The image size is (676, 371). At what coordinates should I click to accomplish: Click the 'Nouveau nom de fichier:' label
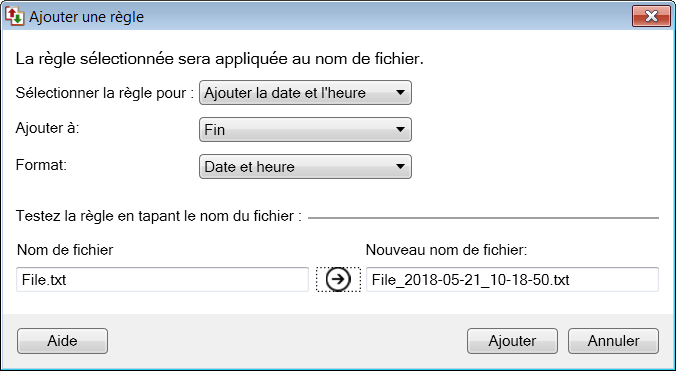click(x=447, y=250)
